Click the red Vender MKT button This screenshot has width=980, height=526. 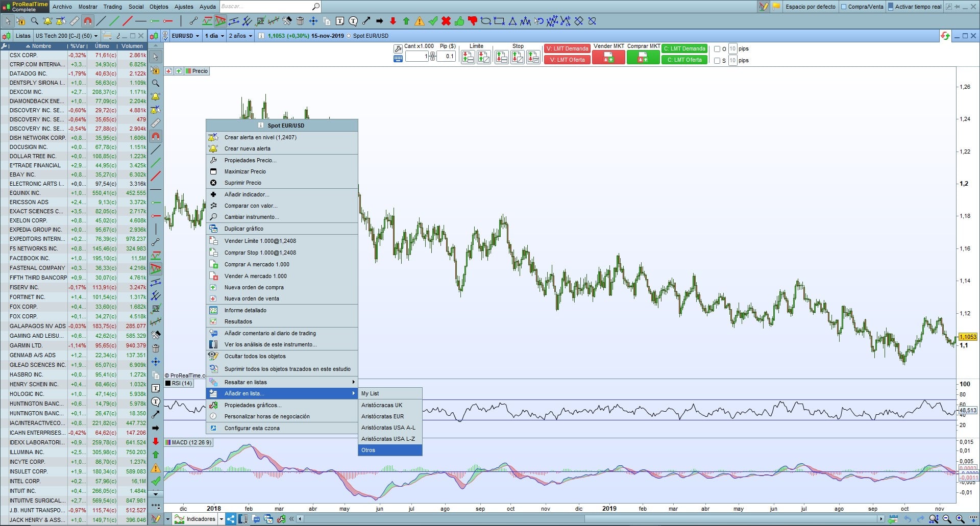608,58
